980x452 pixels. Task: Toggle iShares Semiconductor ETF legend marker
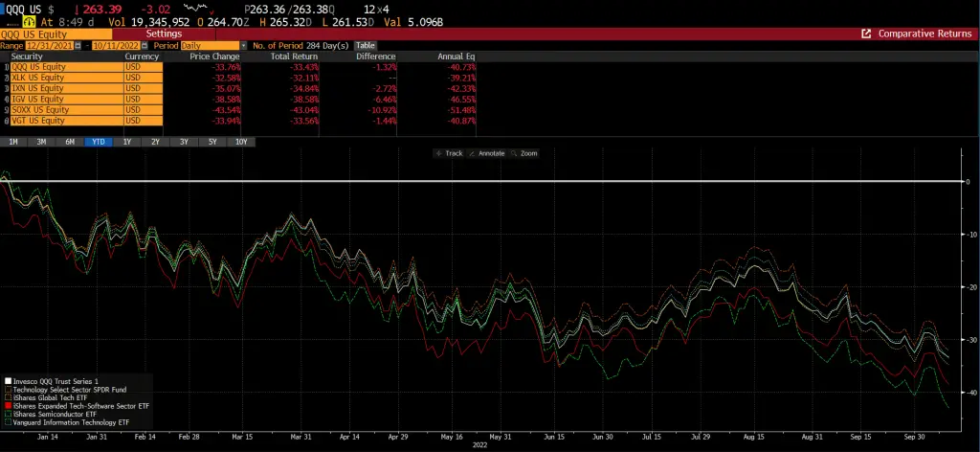pos(8,414)
